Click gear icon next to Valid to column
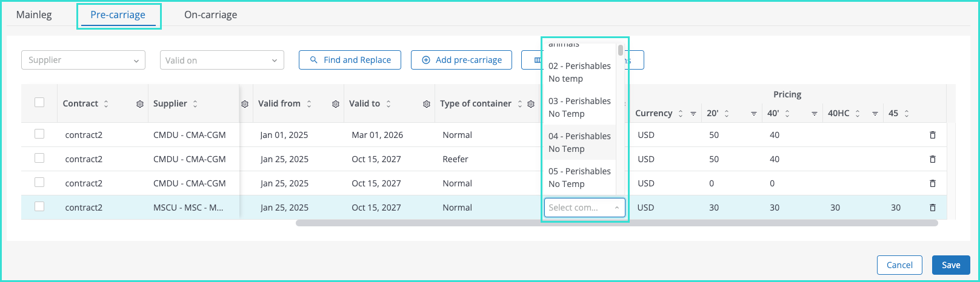 tap(427, 104)
